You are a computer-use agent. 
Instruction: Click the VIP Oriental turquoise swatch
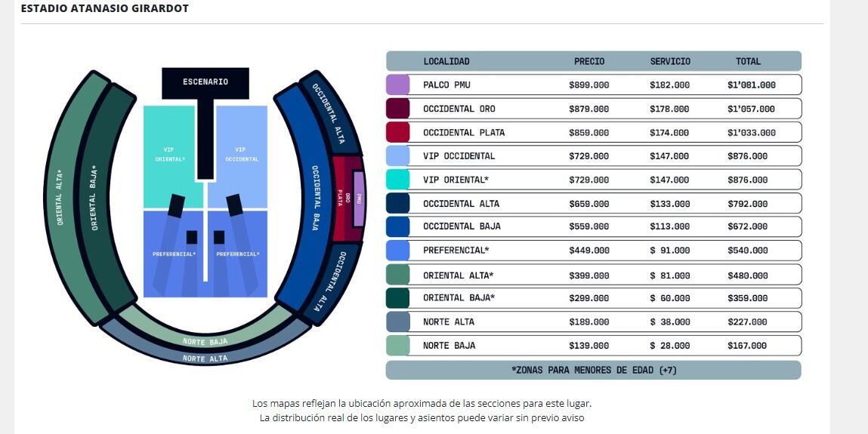397,180
